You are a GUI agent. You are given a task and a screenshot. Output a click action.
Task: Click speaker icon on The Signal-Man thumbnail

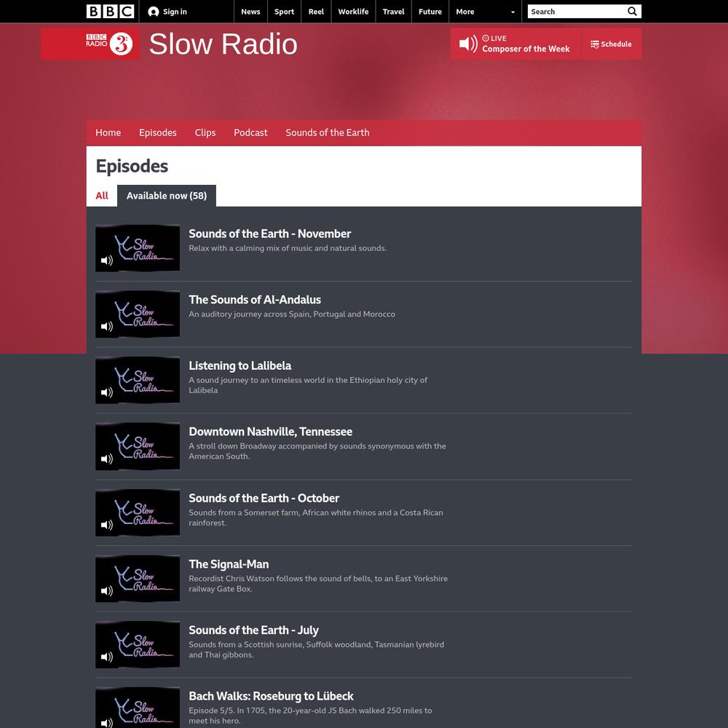pos(107,590)
